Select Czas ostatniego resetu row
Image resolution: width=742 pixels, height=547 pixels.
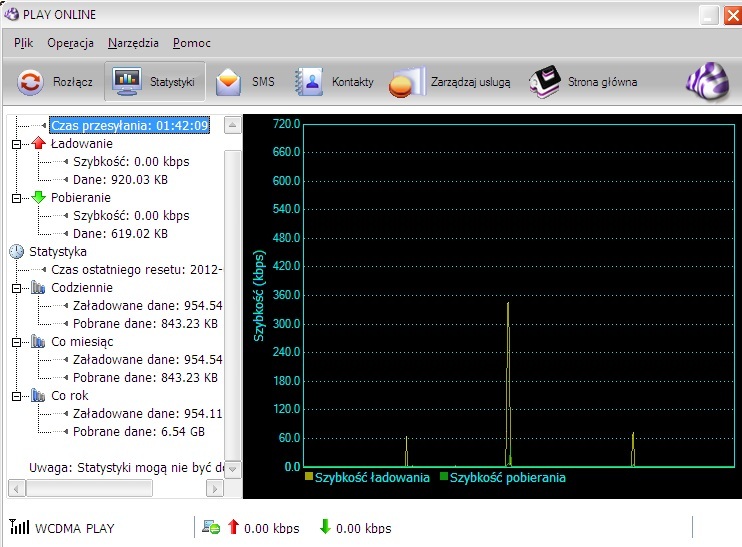pos(136,269)
